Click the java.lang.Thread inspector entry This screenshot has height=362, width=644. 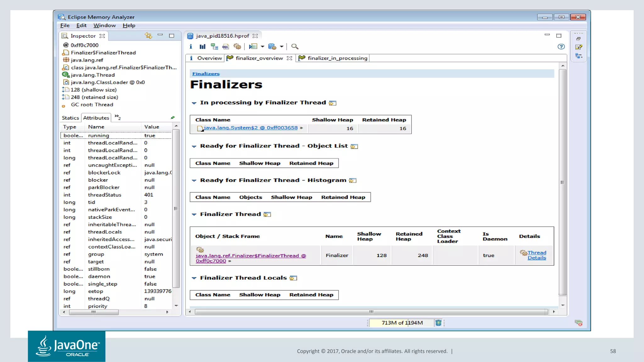[93, 75]
